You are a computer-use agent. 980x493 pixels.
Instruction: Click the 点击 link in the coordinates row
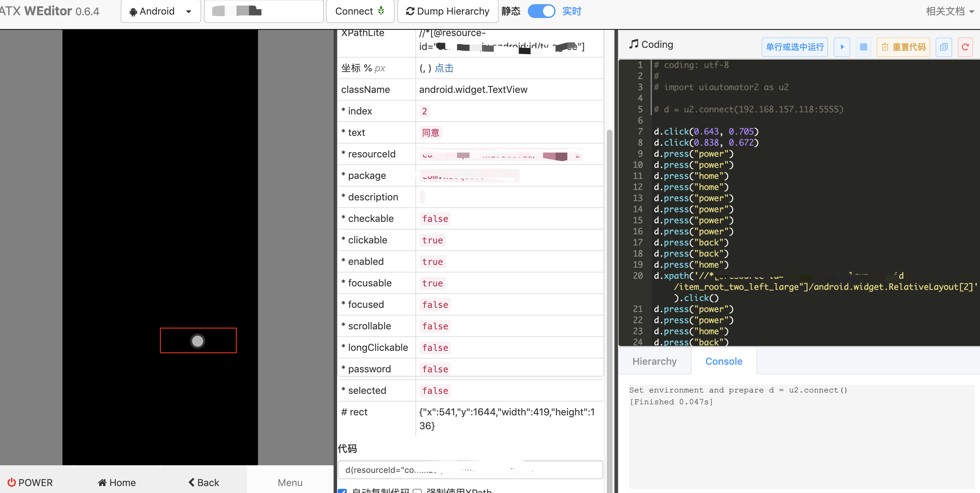click(444, 68)
